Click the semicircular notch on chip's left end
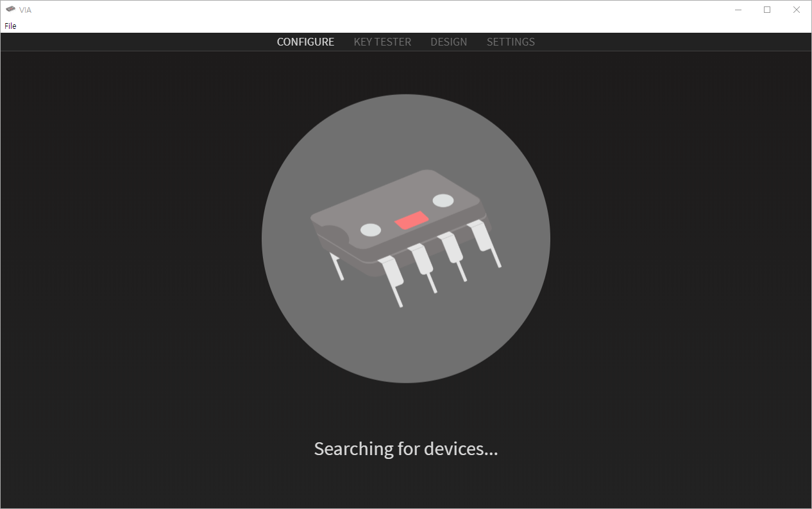This screenshot has height=509, width=812. tap(330, 236)
